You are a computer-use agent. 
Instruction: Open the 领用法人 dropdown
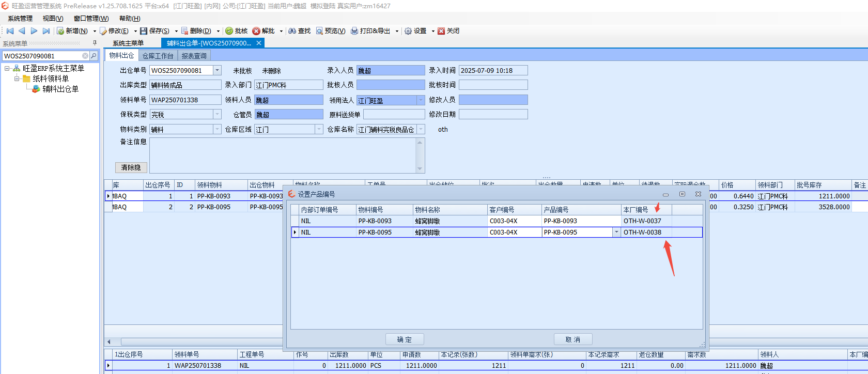421,100
